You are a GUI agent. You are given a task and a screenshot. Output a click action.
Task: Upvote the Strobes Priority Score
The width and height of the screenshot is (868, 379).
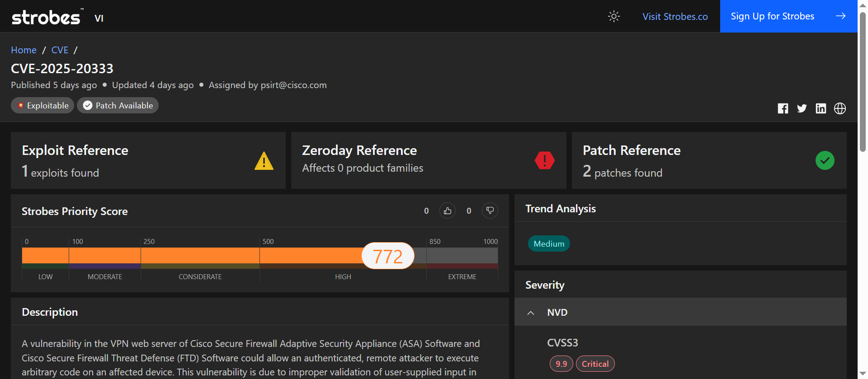tap(447, 211)
